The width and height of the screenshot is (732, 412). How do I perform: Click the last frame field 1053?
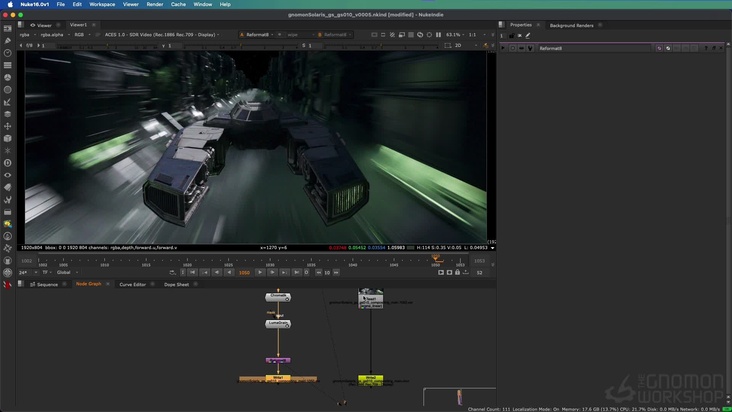click(x=479, y=261)
